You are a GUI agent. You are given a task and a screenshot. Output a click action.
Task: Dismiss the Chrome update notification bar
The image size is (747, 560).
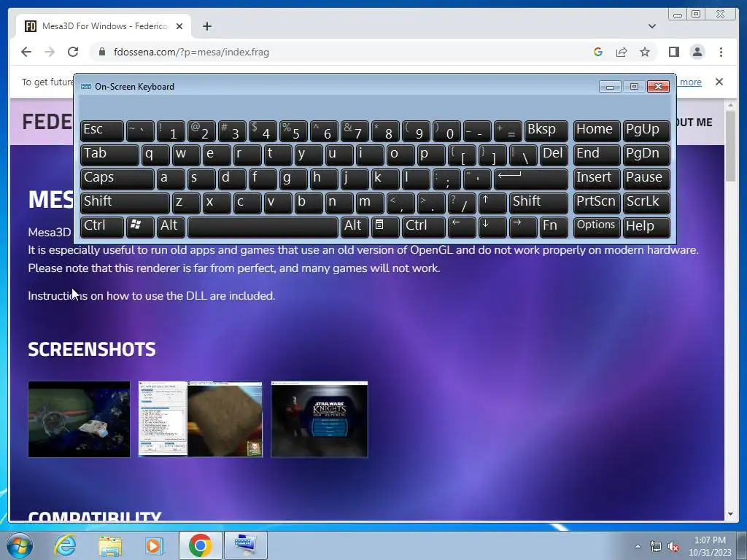tap(719, 82)
